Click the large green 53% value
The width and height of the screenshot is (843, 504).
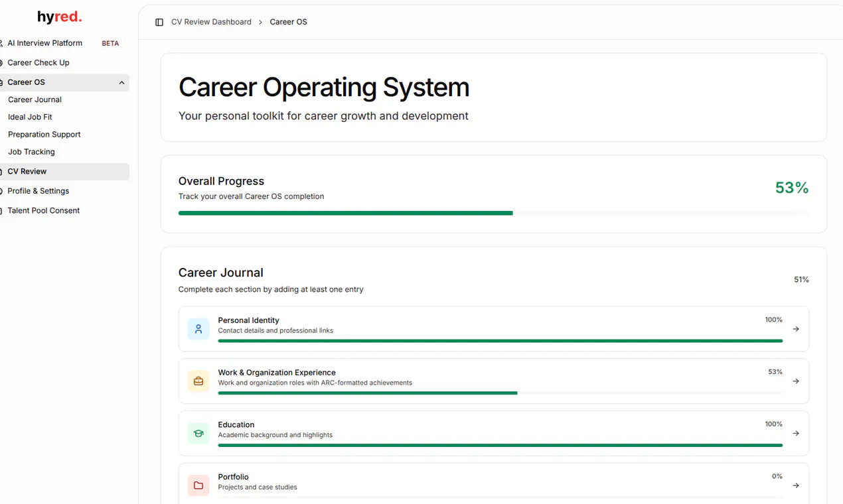point(792,188)
